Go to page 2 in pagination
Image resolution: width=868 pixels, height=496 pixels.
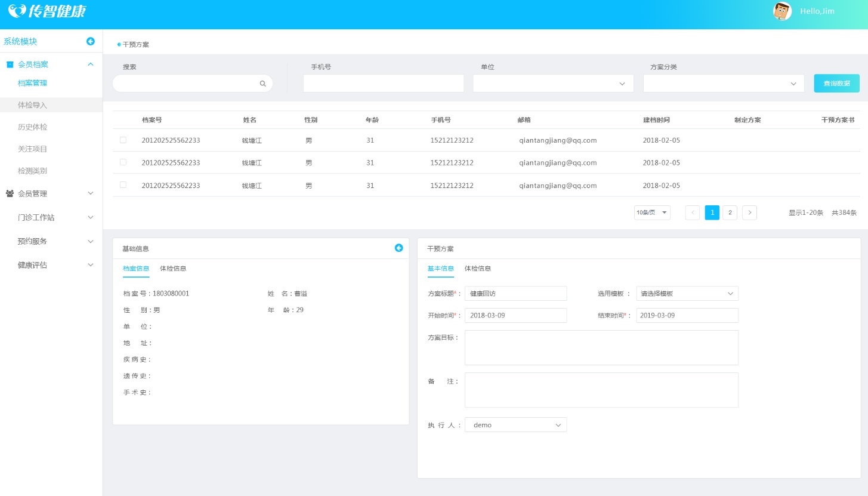(730, 212)
